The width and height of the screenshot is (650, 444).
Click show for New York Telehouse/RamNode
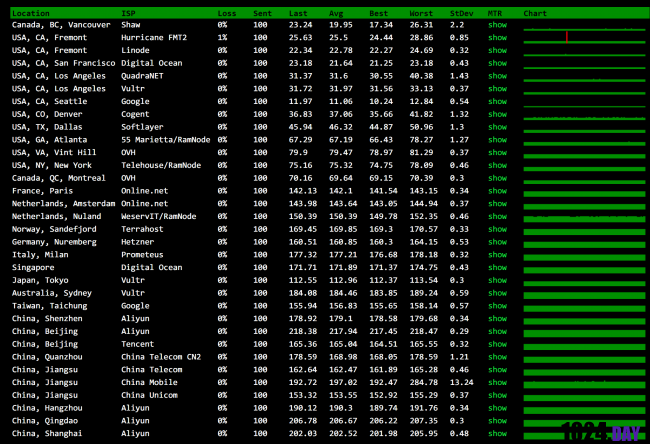click(x=497, y=165)
